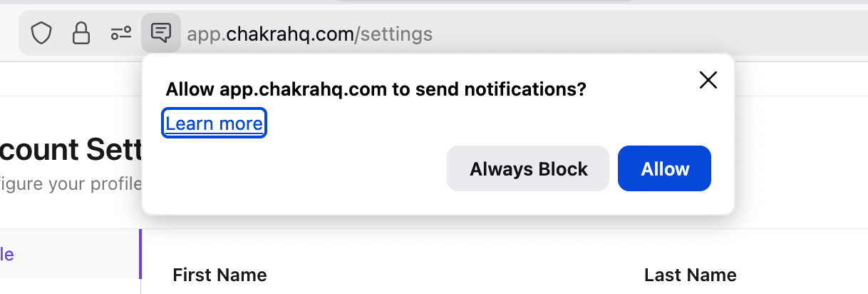
Task: Click the /settings path in the URL
Action: click(393, 34)
